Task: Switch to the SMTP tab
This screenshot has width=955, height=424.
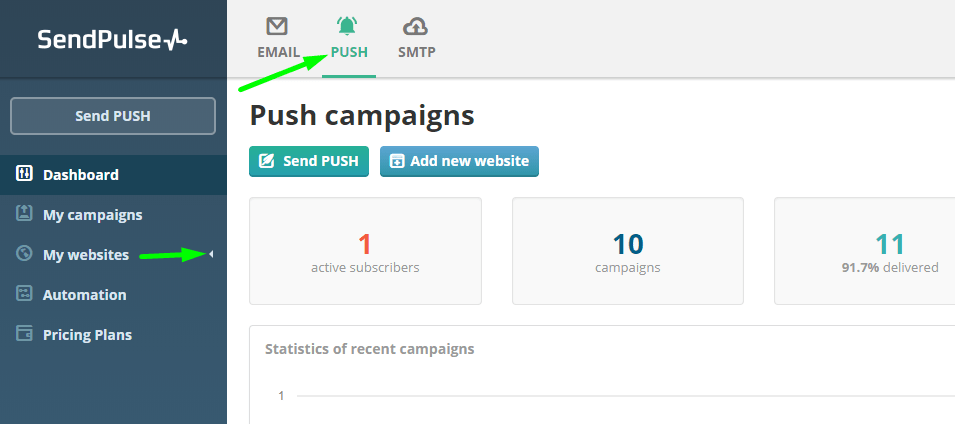Action: (x=417, y=52)
